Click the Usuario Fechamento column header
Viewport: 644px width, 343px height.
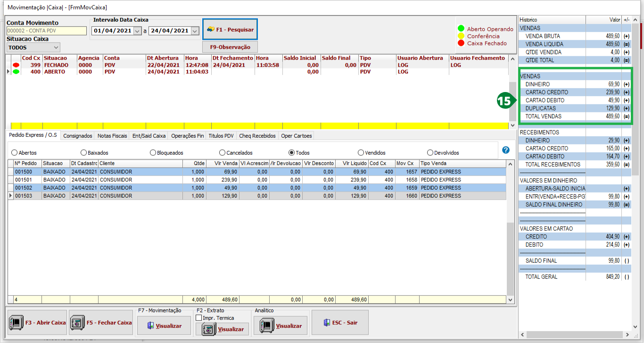pos(478,58)
